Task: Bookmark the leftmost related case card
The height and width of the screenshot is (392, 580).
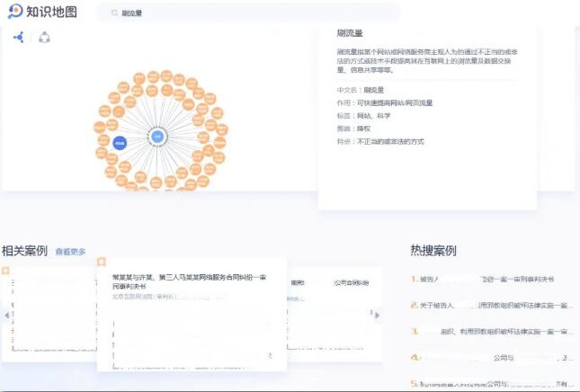Action: pos(5,271)
